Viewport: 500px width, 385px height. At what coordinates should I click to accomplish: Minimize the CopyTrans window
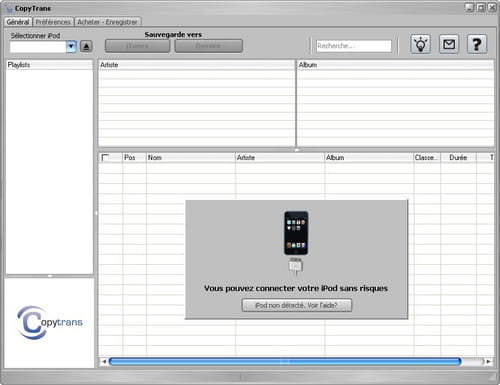pyautogui.click(x=469, y=8)
